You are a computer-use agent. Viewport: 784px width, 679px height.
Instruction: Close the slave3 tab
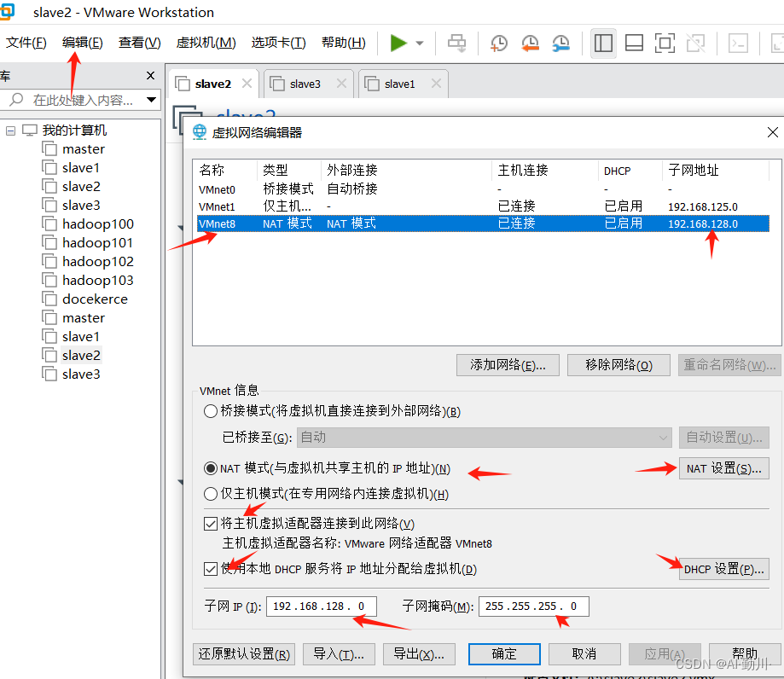(341, 84)
